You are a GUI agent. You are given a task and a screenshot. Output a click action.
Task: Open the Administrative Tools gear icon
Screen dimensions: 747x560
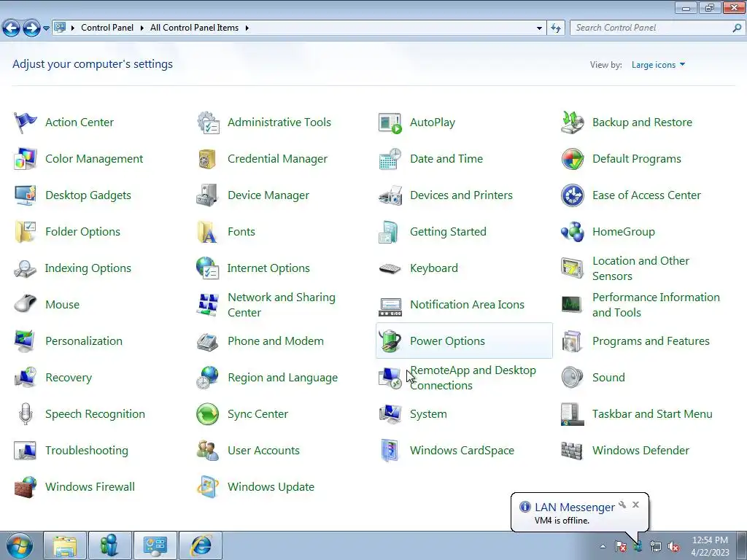tap(208, 122)
